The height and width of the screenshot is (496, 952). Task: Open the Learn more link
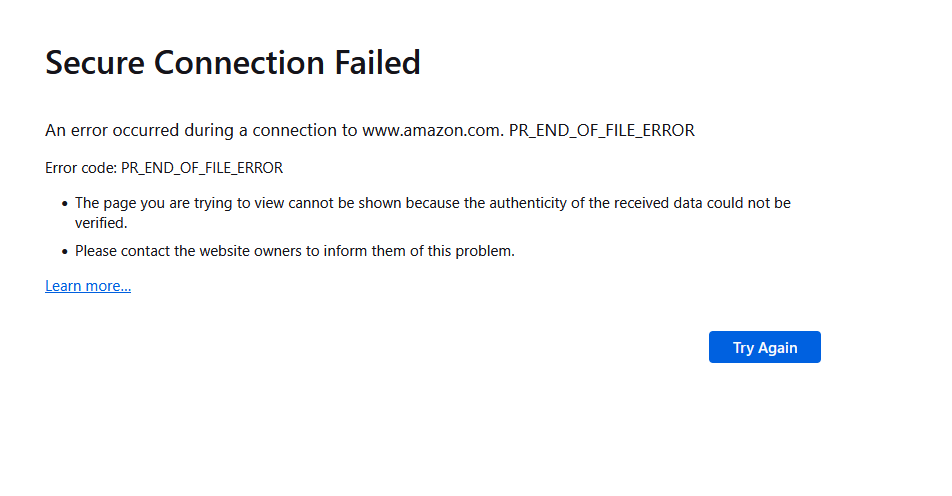tap(88, 286)
